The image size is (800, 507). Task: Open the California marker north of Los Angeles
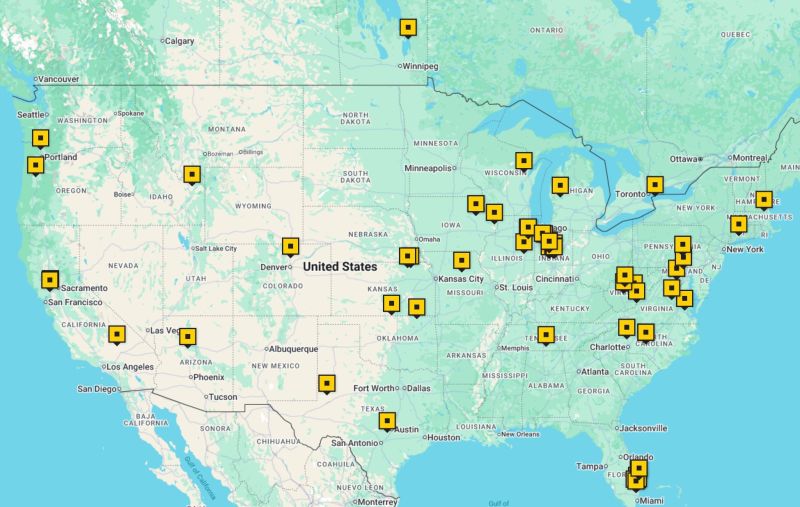(x=117, y=334)
